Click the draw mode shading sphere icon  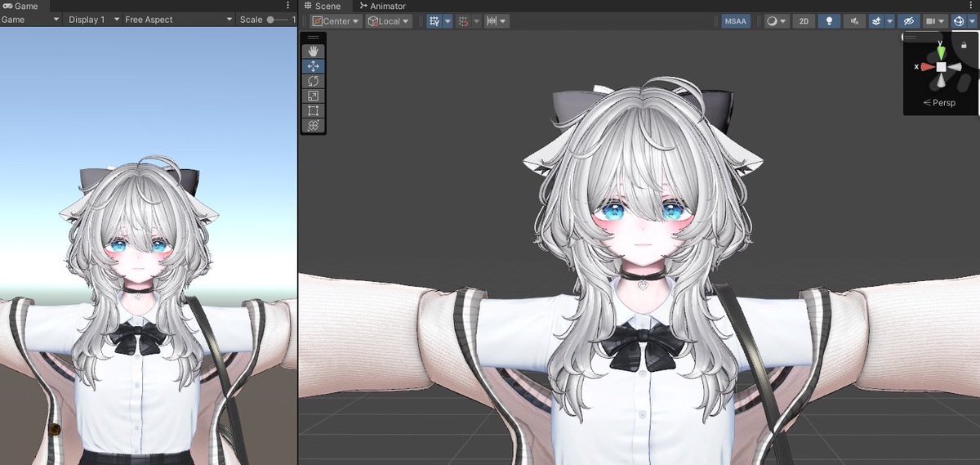(773, 21)
